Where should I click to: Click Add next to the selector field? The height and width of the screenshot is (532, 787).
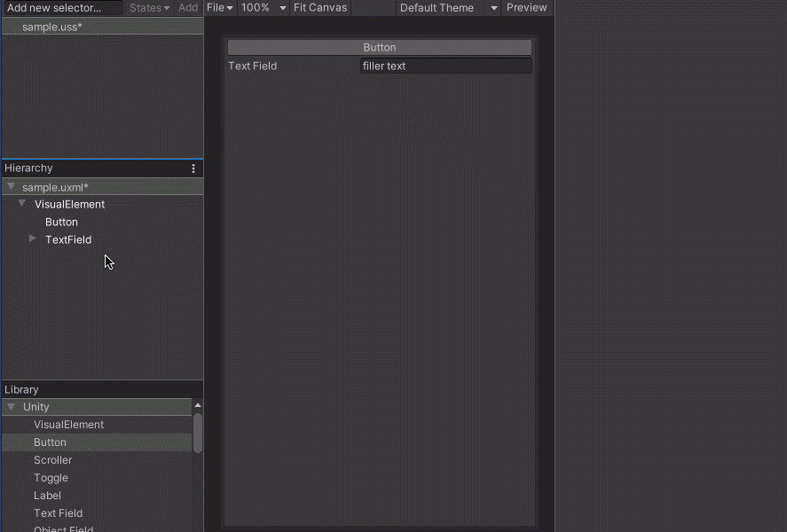coord(188,8)
